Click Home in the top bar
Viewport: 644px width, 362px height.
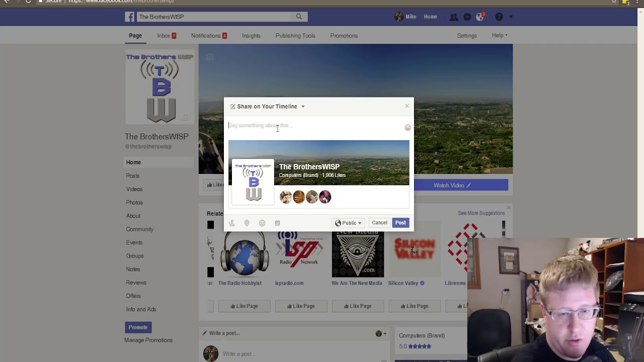coord(430,17)
